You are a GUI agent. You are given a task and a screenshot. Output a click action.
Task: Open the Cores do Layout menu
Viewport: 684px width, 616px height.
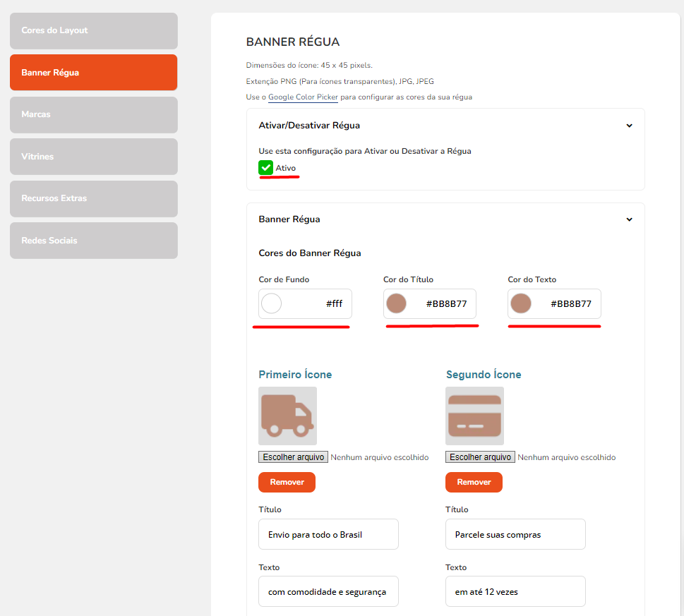(x=94, y=30)
